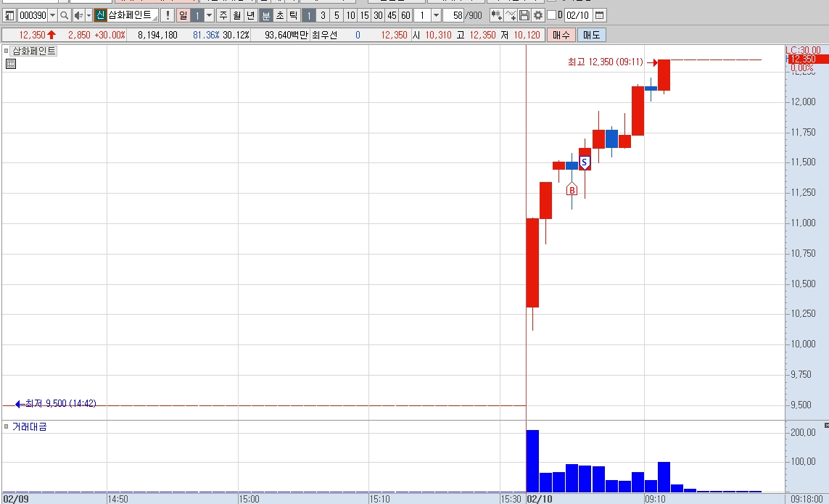
Task: Enable the D checkbox
Action: tap(551, 15)
